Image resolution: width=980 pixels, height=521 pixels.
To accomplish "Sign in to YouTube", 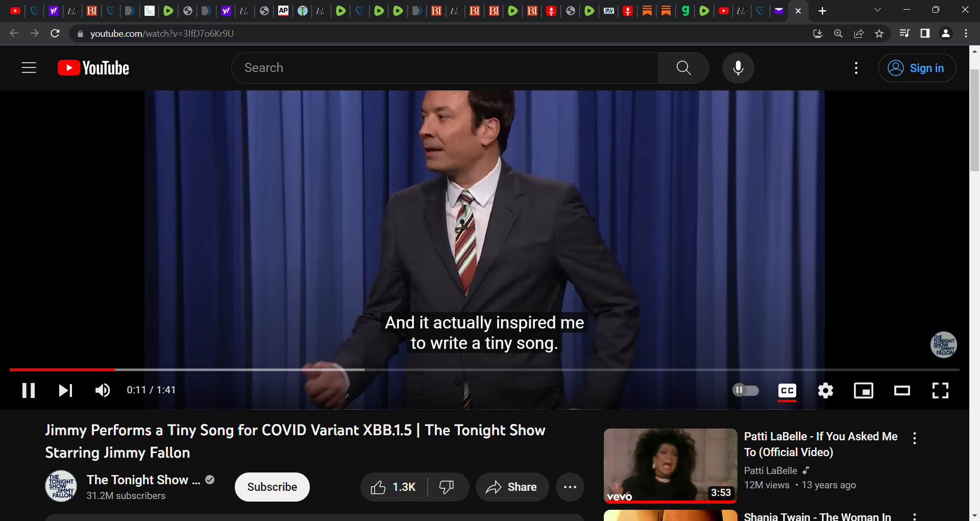I will [917, 68].
